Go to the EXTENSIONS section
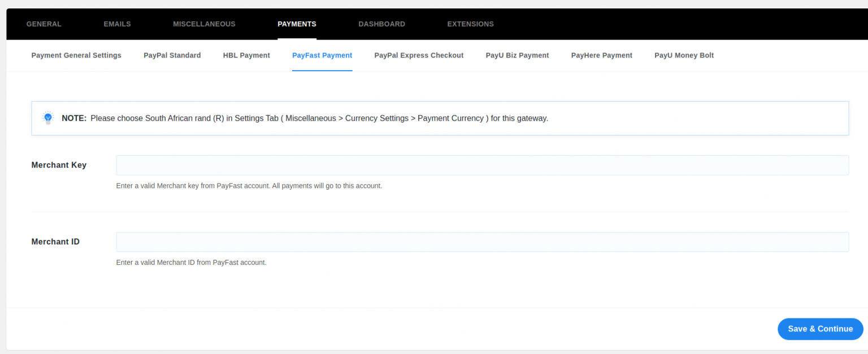Viewport: 868px width, 354px height. 470,24
